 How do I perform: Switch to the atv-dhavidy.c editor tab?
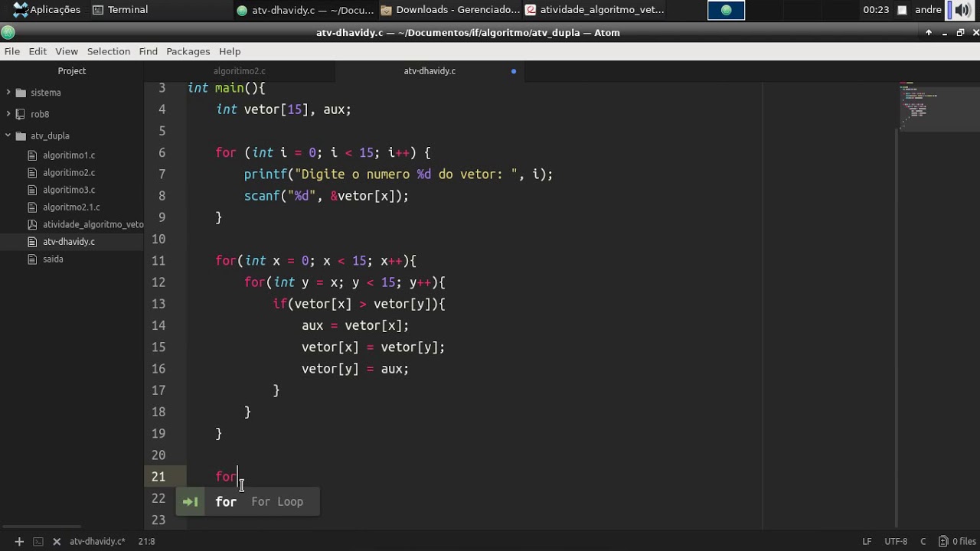430,70
